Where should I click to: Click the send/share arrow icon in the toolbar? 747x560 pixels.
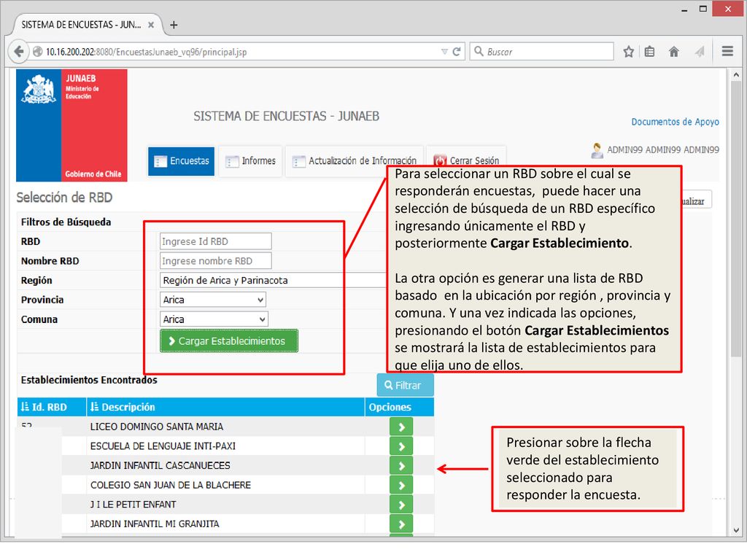click(699, 52)
